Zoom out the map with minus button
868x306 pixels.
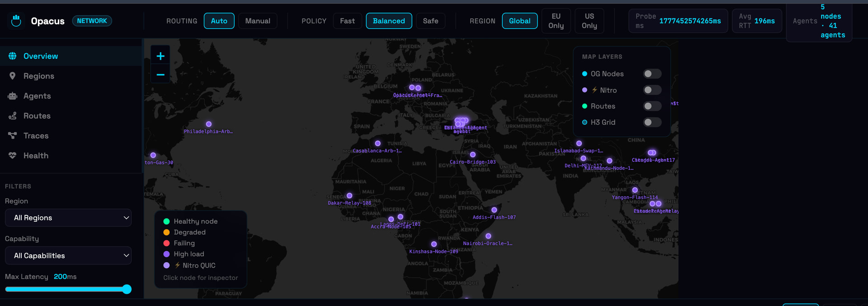pyautogui.click(x=160, y=74)
